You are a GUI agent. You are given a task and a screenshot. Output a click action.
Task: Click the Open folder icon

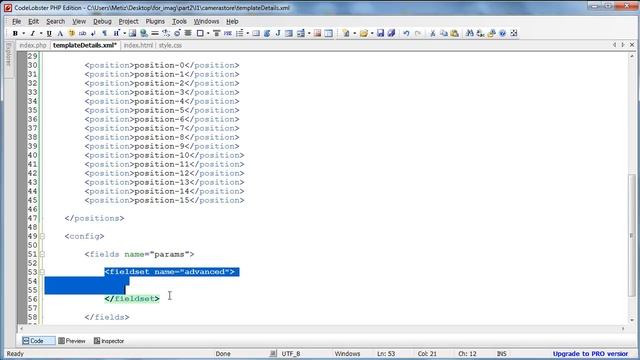364,33
